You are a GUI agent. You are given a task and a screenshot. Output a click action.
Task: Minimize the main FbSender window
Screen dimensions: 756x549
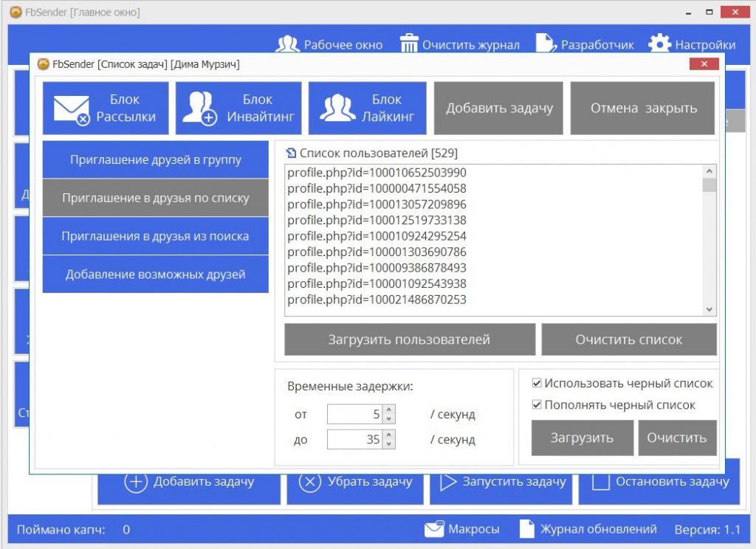[689, 13]
